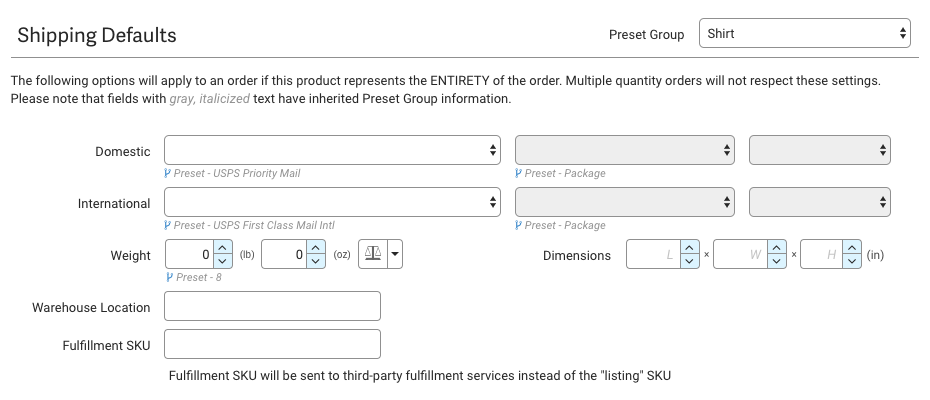Open the third Domestic row dropdown
This screenshot has height=400, width=930.
[x=819, y=150]
